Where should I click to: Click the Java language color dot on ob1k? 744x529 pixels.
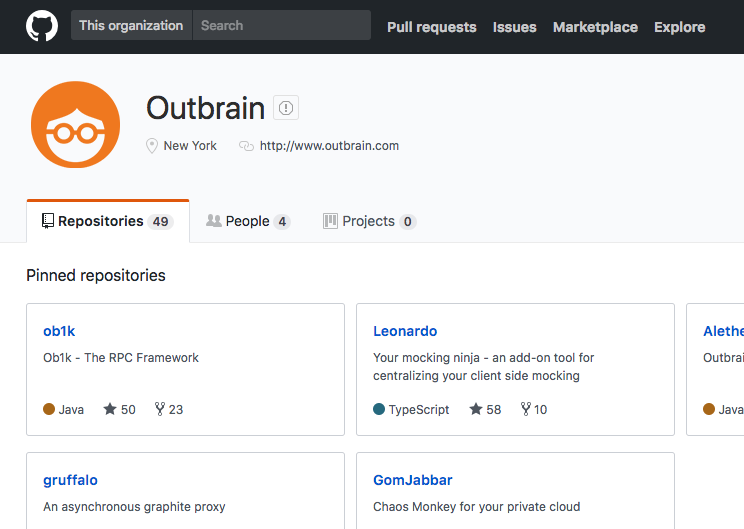click(49, 409)
